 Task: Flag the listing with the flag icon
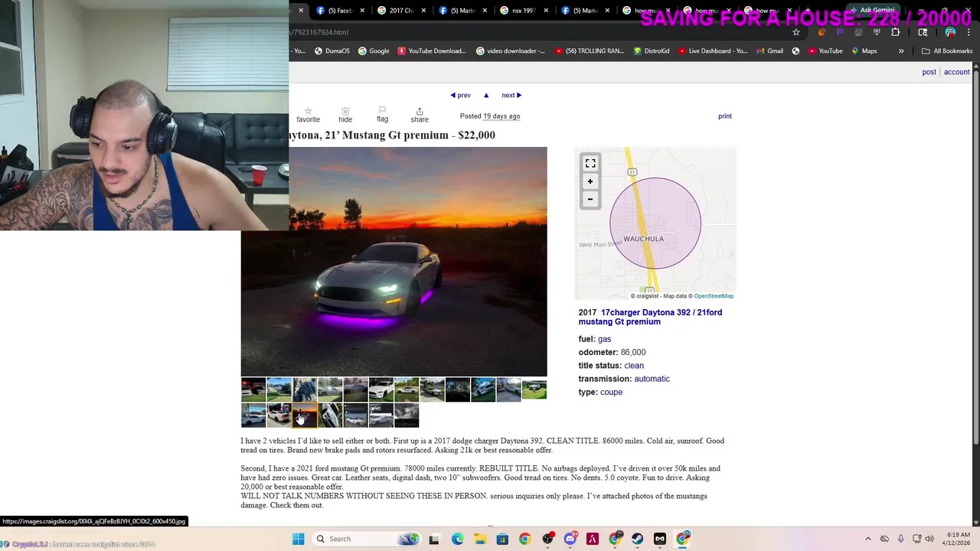coord(382,110)
